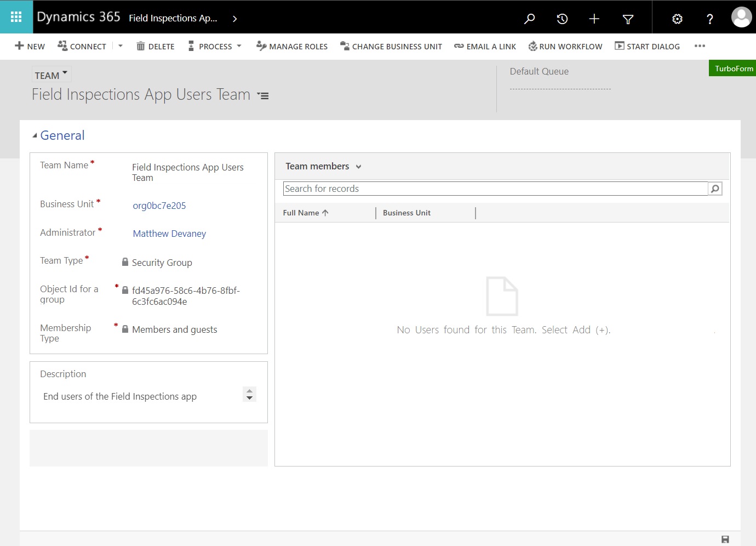Click the Team members search magnifier
This screenshot has width=756, height=546.
pos(714,188)
